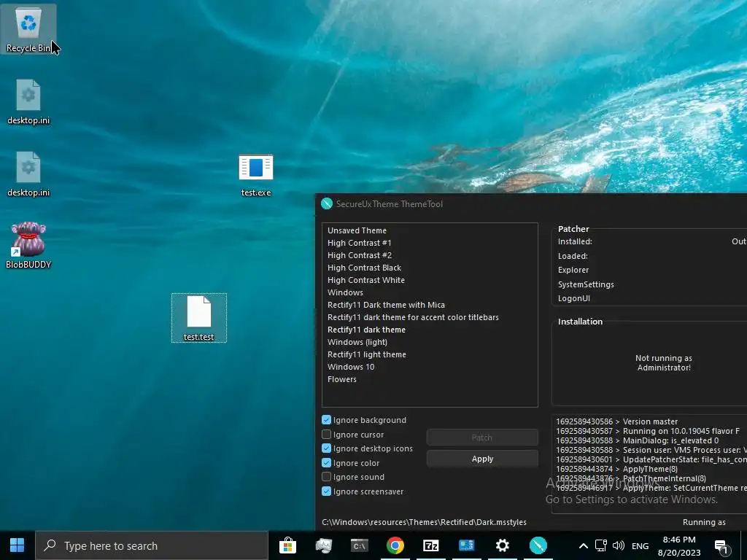747x560 pixels.
Task: Select the lower desktop.ini file above BlobBUDDY
Action: pyautogui.click(x=28, y=174)
